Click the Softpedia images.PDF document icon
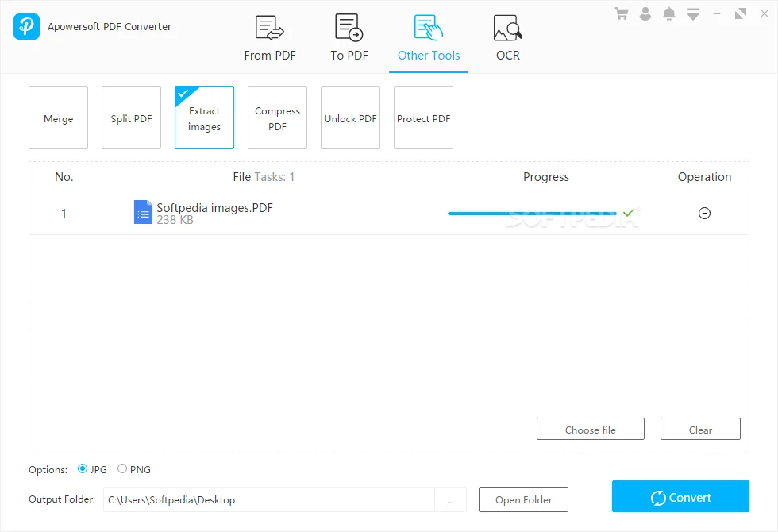The width and height of the screenshot is (778, 532). tap(143, 213)
